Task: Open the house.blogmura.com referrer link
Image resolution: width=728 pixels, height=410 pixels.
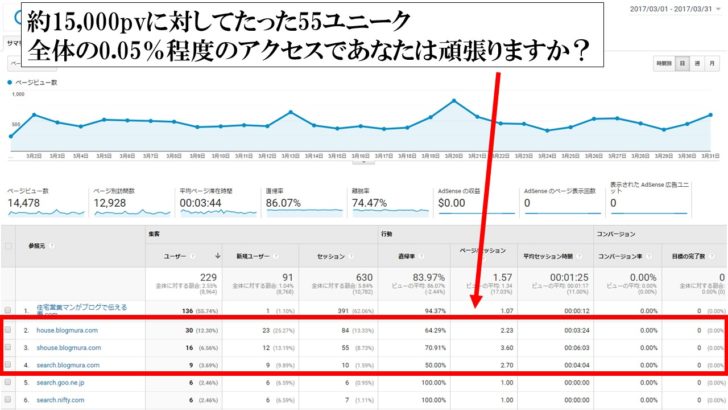Action: coord(67,330)
